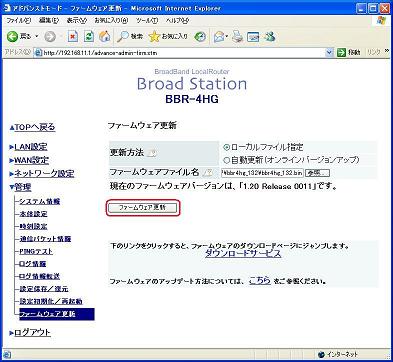Open the 編集(E) menu
393x362 pixels.
[x=49, y=21]
